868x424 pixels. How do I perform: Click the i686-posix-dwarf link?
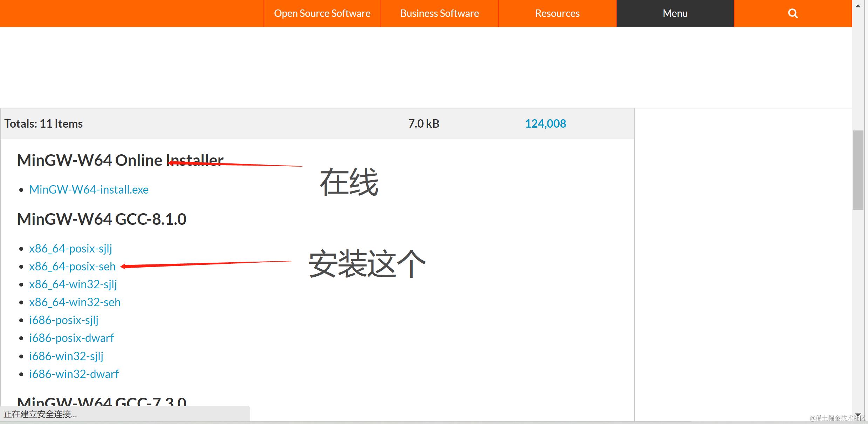pos(71,338)
